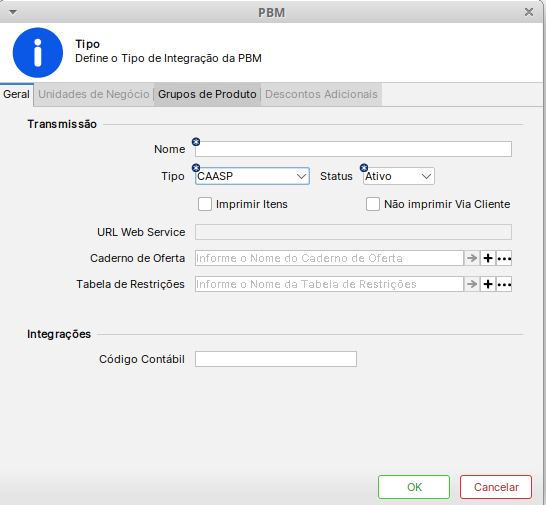This screenshot has height=505, width=546.
Task: Click required marker icon above Nome field
Action: (x=196, y=142)
